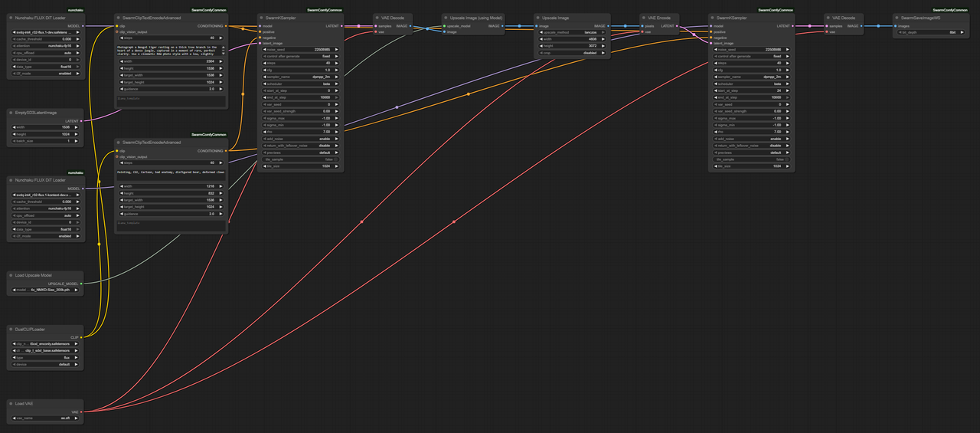Select the VAE Encode node title
The height and width of the screenshot is (433, 980).
(x=658, y=17)
